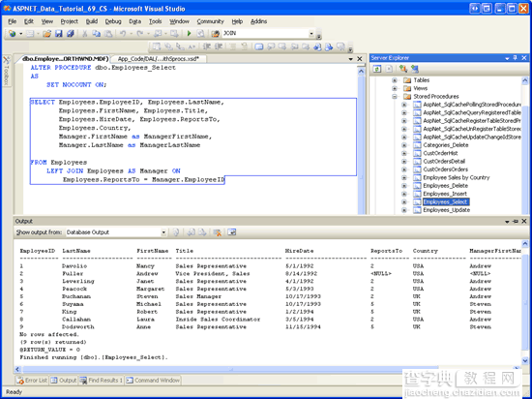Expand the Categories_Delete procedure node

click(403, 145)
